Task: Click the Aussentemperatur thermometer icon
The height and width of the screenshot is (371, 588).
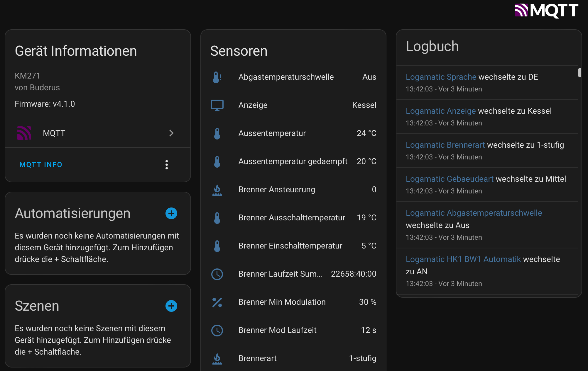Action: tap(217, 133)
